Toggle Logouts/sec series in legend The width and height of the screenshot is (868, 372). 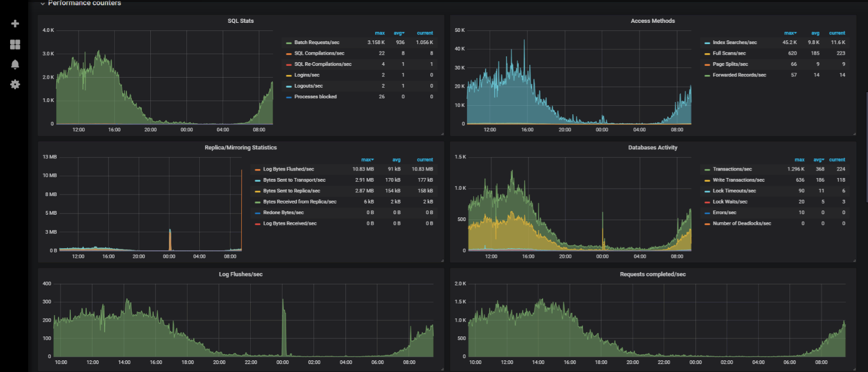click(x=309, y=86)
